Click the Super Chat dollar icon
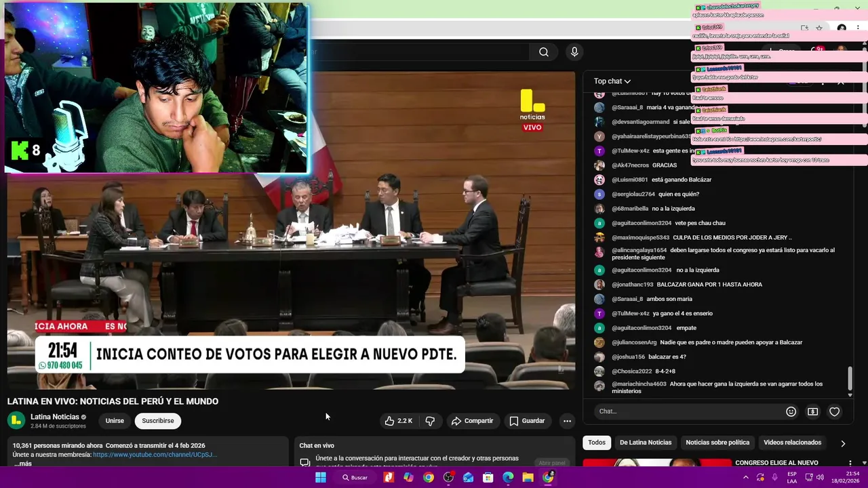Viewport: 868px width, 488px height. click(812, 411)
